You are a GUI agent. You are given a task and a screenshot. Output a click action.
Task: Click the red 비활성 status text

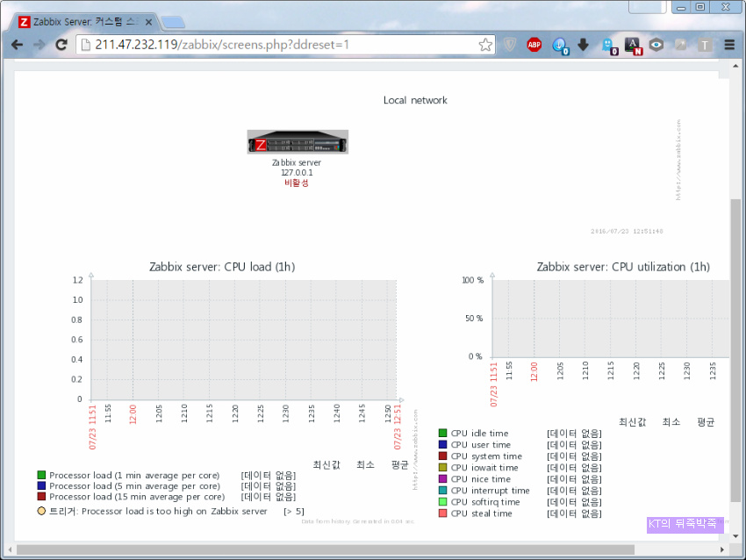point(297,183)
